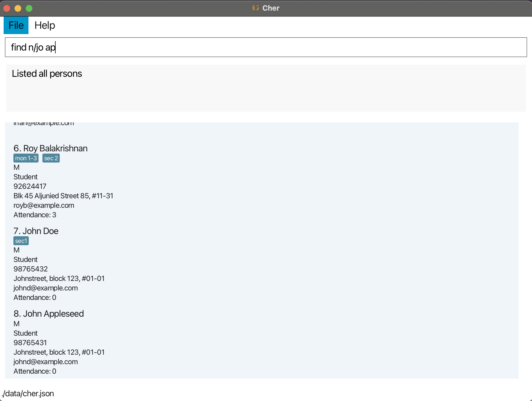Close the Cher window with red button

coord(7,8)
